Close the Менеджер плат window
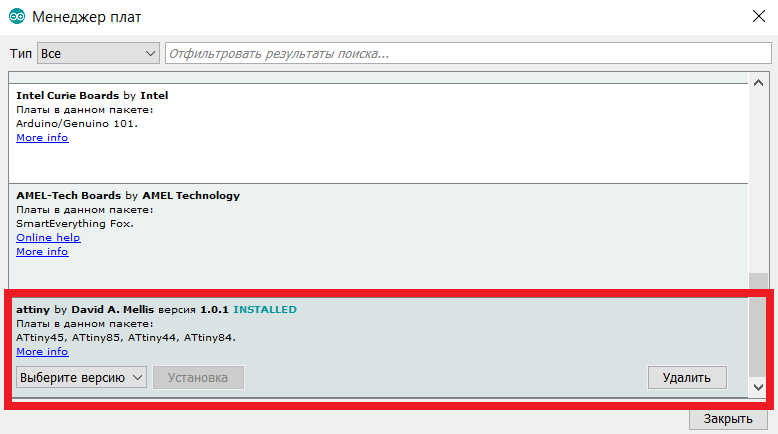Viewport: 778px width, 434px height. point(758,16)
